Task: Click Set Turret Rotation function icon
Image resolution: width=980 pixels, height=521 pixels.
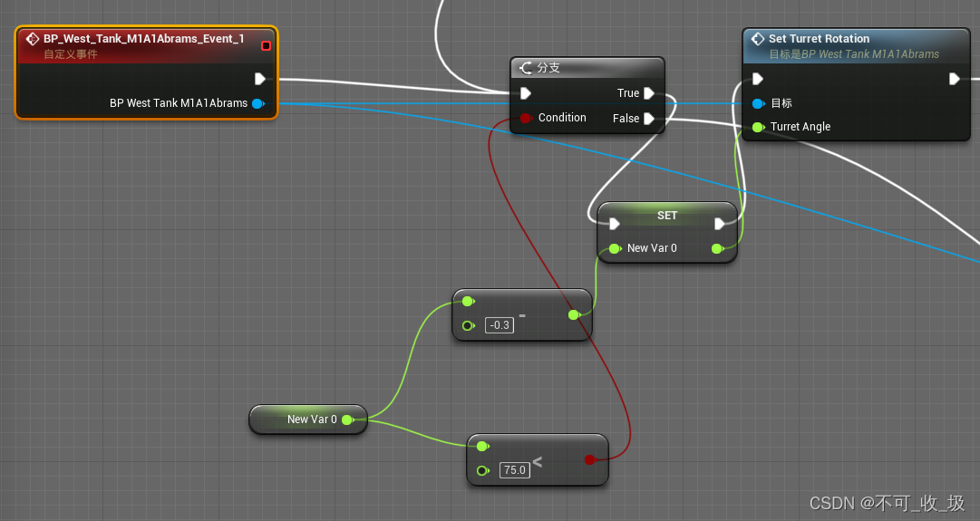Action: pyautogui.click(x=758, y=39)
